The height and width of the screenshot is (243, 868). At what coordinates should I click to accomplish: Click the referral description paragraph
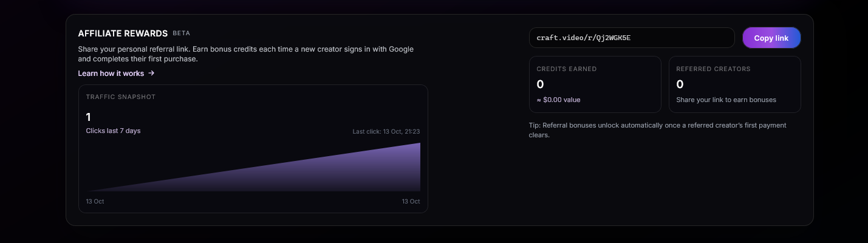tap(246, 54)
